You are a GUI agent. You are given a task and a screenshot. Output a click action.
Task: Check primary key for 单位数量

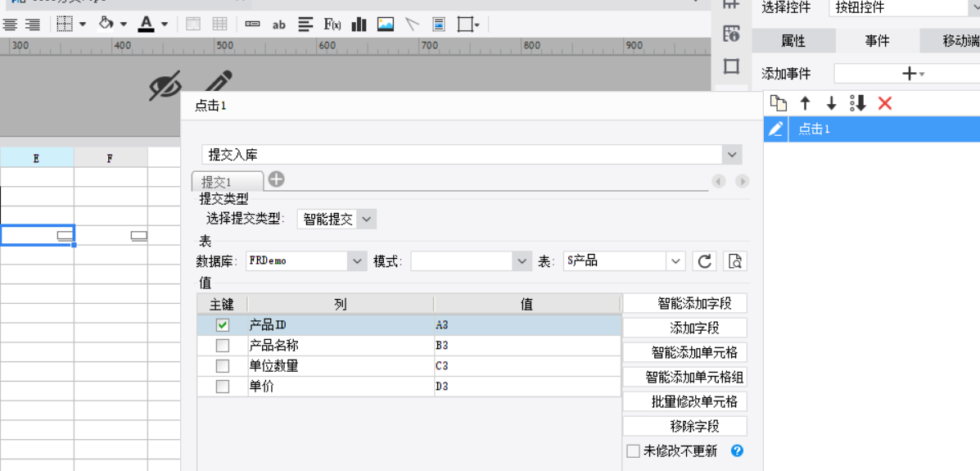pyautogui.click(x=223, y=366)
